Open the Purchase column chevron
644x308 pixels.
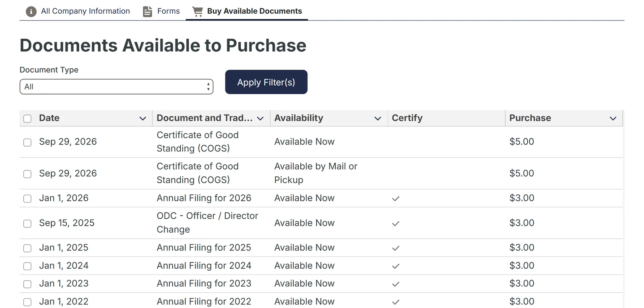(613, 118)
